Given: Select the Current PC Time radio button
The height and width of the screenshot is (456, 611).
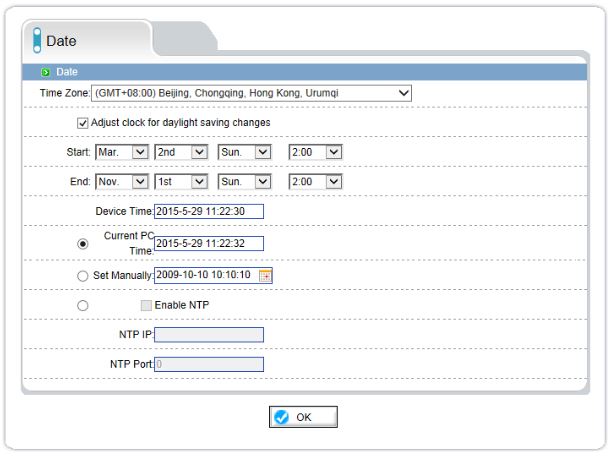Looking at the screenshot, I should 83,244.
